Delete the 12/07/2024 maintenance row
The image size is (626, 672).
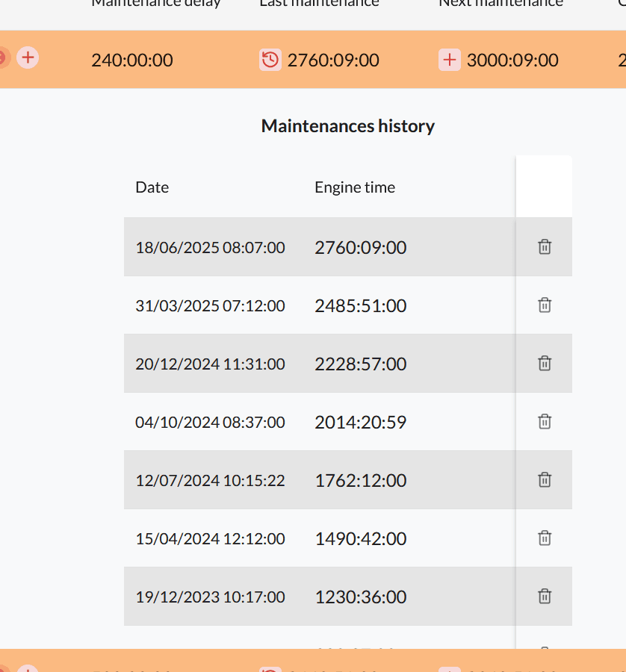coord(545,479)
